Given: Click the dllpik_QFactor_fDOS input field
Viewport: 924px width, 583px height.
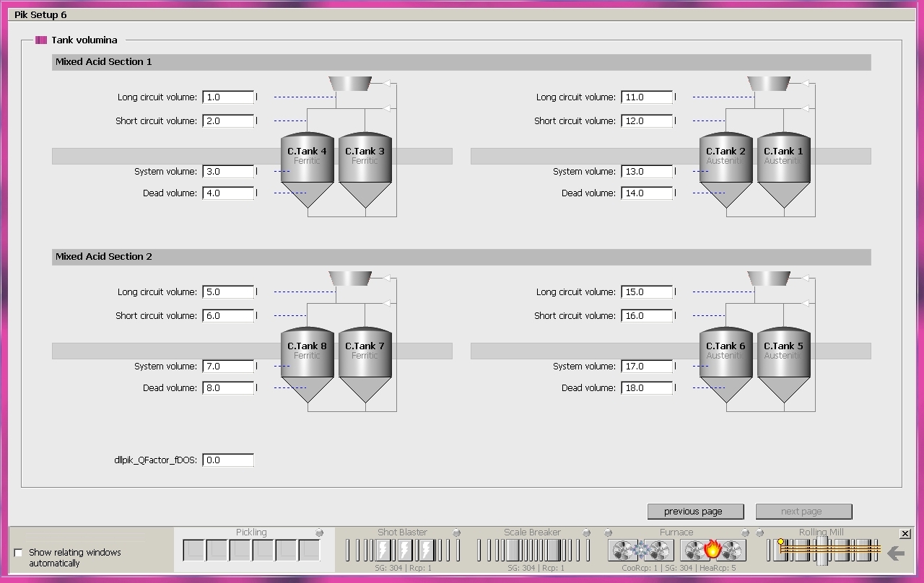Looking at the screenshot, I should click(x=228, y=460).
